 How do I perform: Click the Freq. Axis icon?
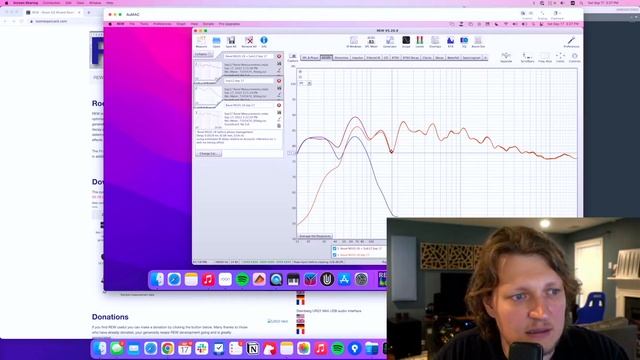(545, 57)
